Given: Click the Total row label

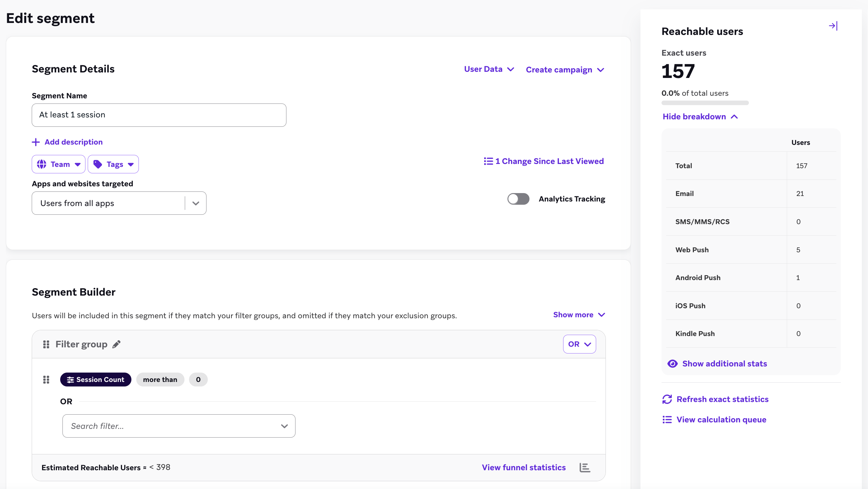Looking at the screenshot, I should 683,166.
